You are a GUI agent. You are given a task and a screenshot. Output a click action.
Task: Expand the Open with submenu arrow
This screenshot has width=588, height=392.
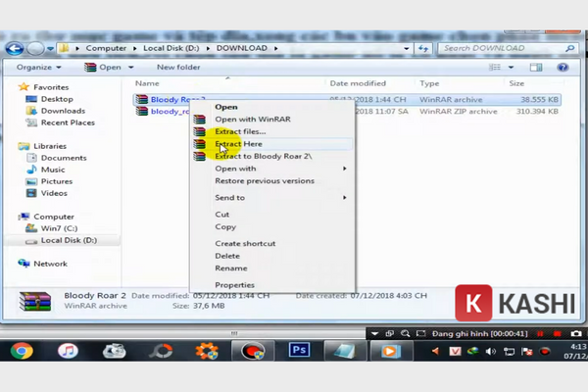344,169
